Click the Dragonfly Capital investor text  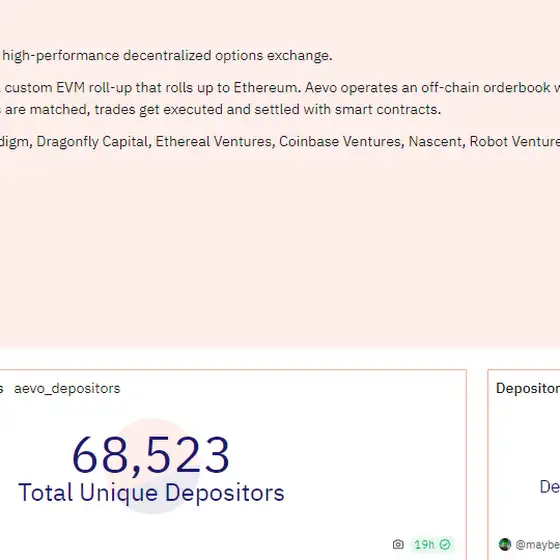pyautogui.click(x=94, y=141)
